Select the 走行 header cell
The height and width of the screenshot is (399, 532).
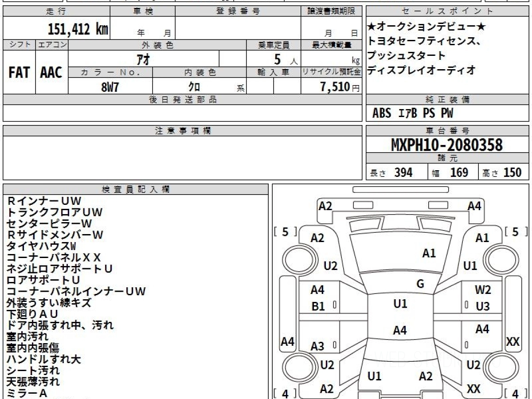(56, 12)
